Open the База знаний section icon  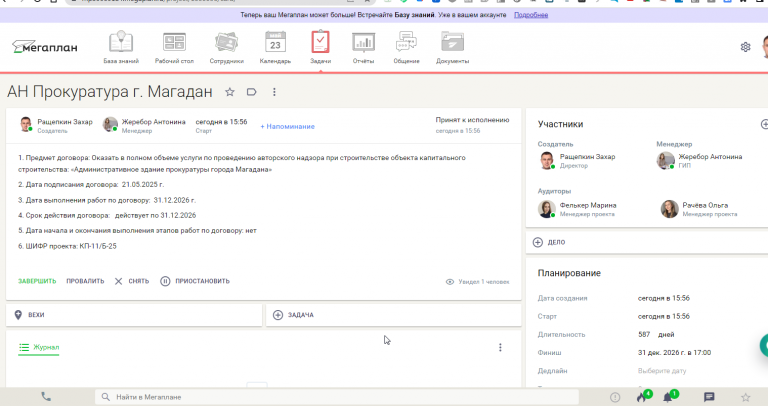click(x=120, y=42)
